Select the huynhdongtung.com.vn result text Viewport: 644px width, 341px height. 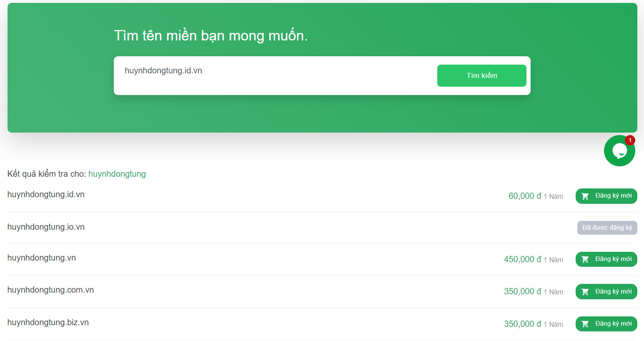50,290
